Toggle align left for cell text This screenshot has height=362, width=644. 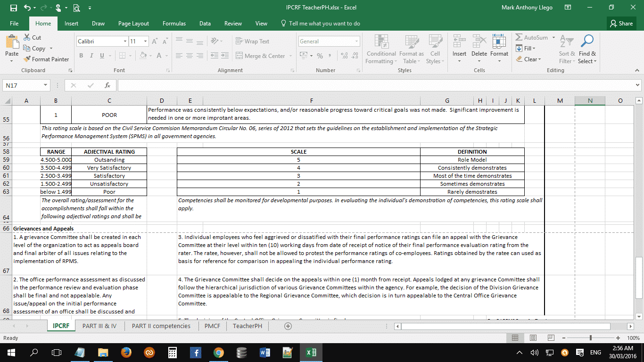179,56
